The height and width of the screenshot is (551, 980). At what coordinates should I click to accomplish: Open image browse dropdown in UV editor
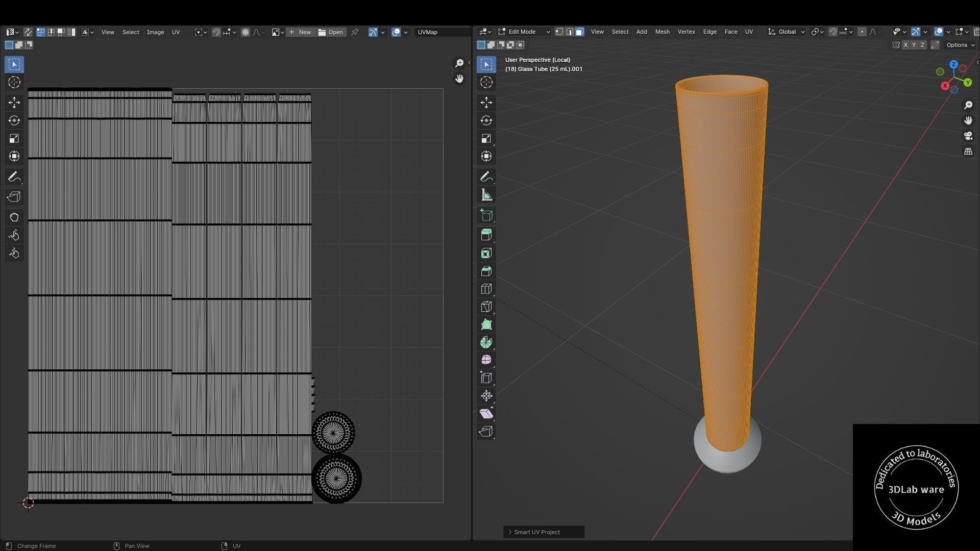[x=278, y=32]
